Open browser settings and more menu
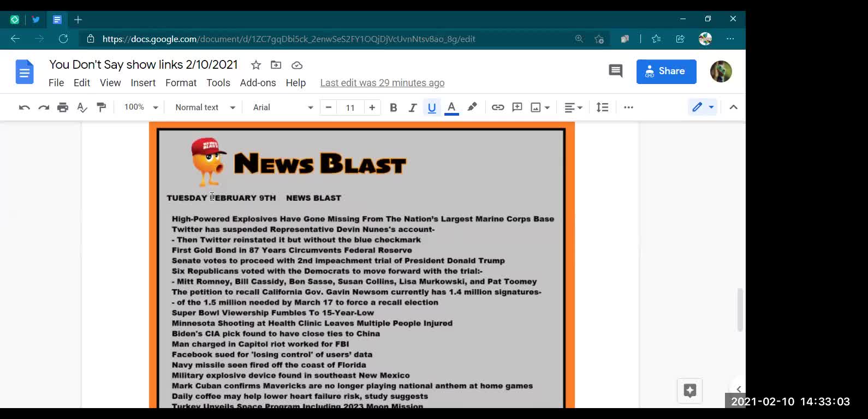The height and width of the screenshot is (419, 868). point(730,39)
